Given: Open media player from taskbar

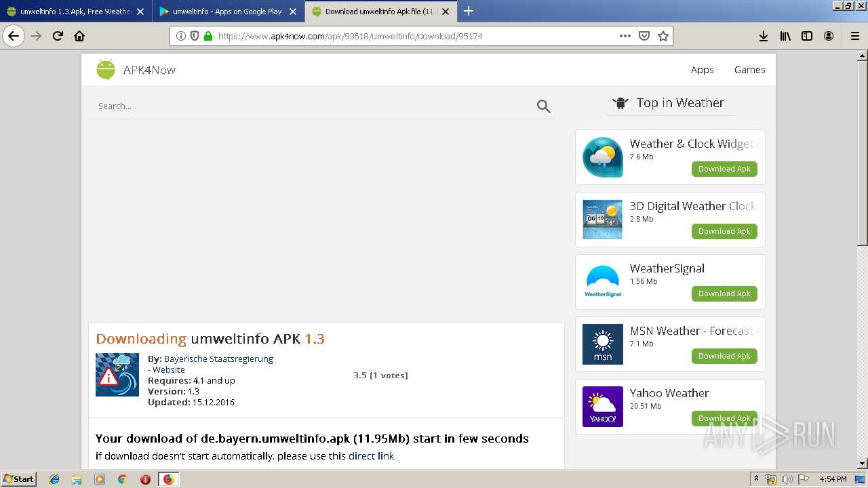Looking at the screenshot, I should [x=100, y=479].
